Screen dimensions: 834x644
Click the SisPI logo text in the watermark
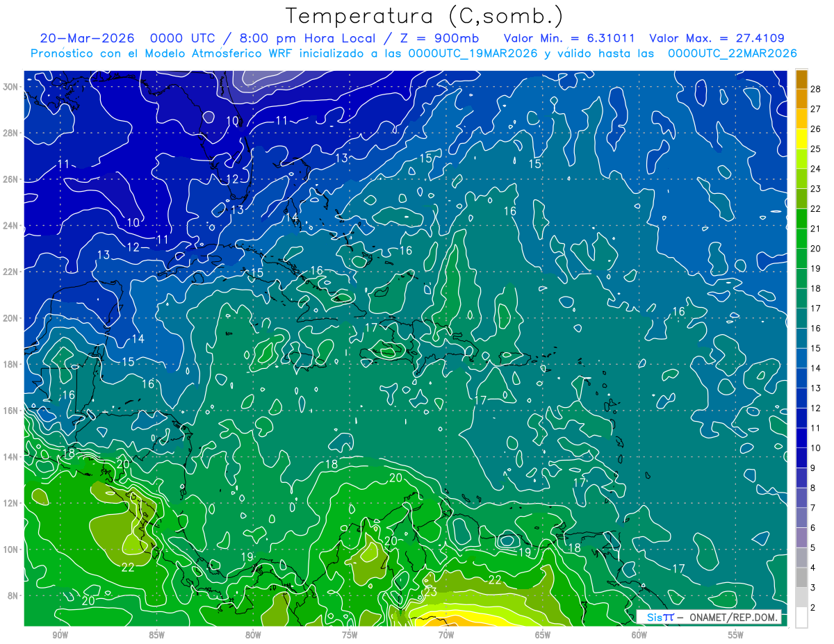pyautogui.click(x=660, y=617)
